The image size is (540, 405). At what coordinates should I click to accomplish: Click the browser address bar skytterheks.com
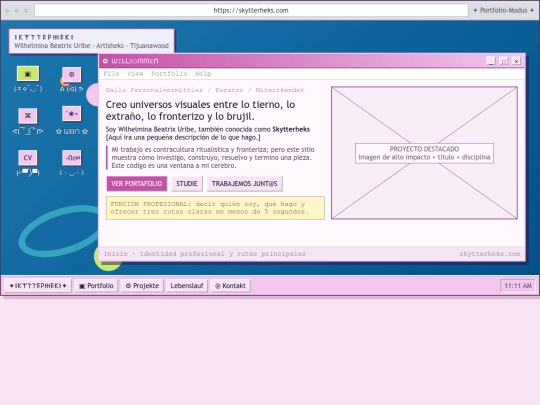click(x=251, y=10)
